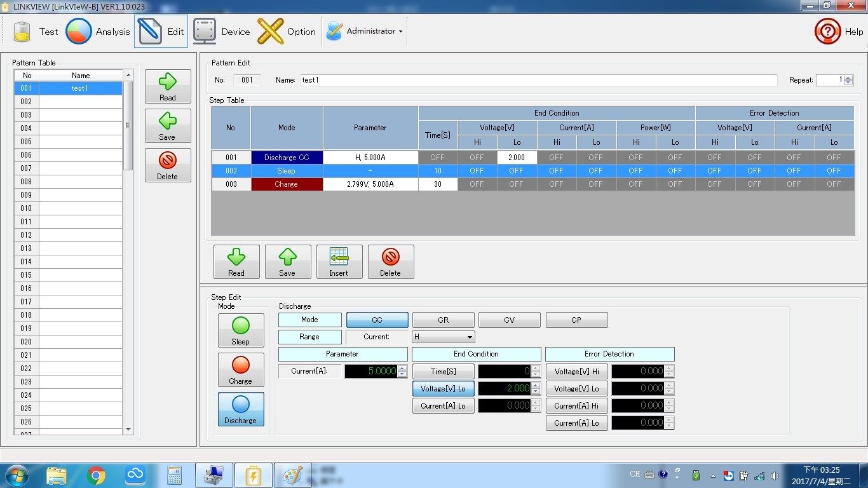Open the Option tools settings
The width and height of the screenshot is (868, 488).
(x=287, y=31)
